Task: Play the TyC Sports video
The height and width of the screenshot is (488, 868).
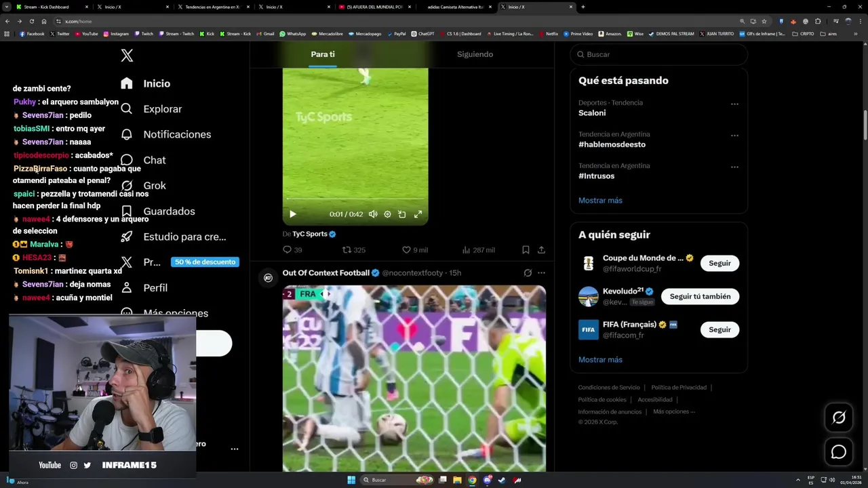Action: (x=293, y=214)
